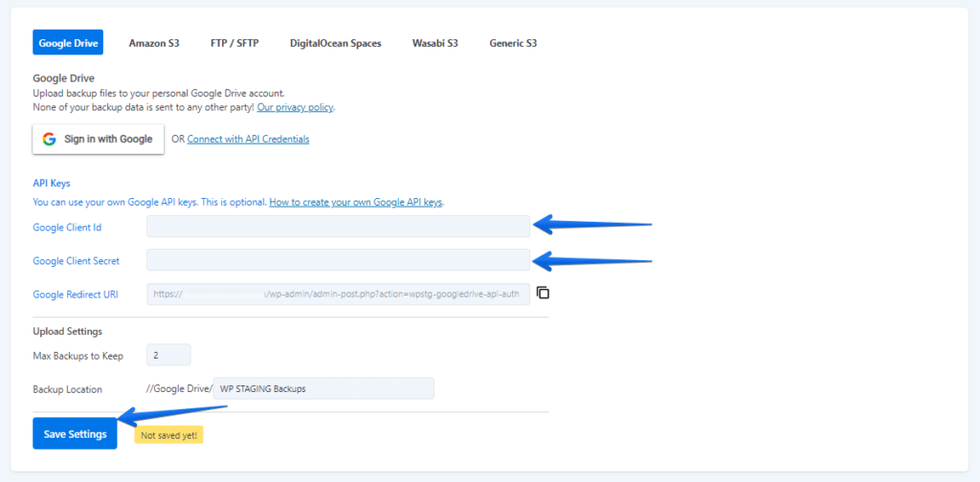The height and width of the screenshot is (482, 980).
Task: Open How to create Google API keys link
Action: (356, 203)
